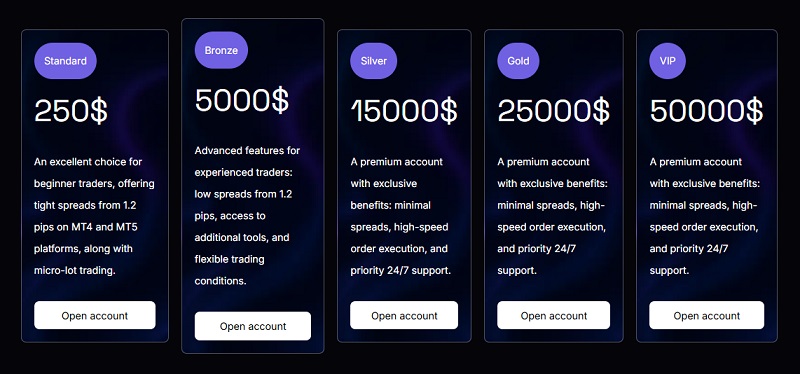Click the Standard purple badge

coord(65,61)
